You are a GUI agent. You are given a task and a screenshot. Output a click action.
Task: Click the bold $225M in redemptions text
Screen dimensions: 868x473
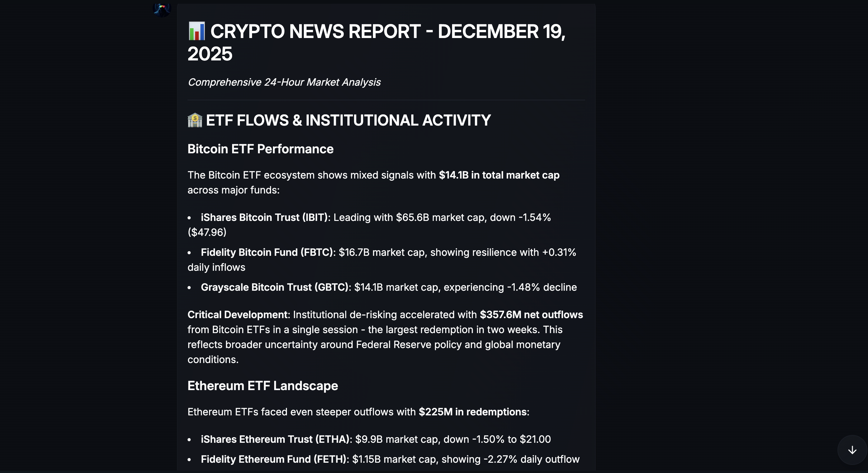(472, 412)
